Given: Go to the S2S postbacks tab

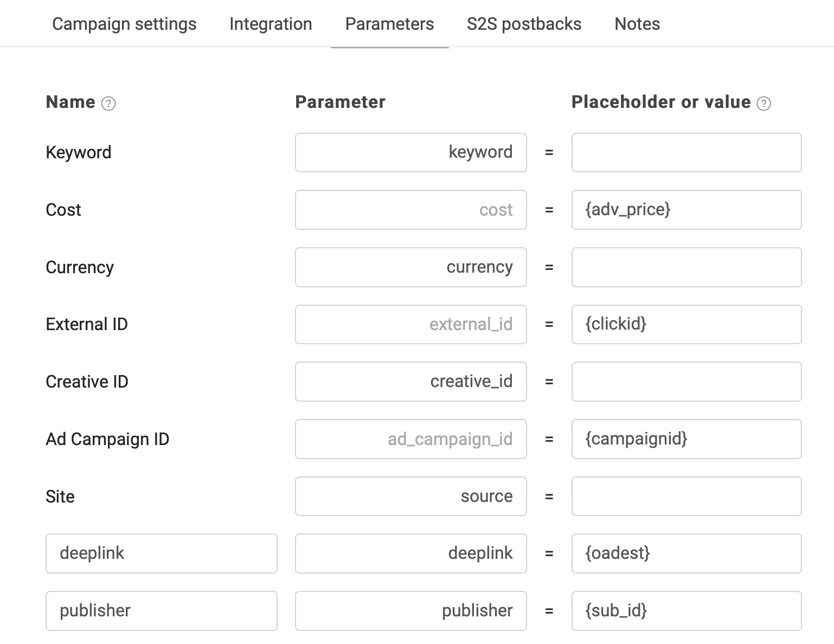Looking at the screenshot, I should pyautogui.click(x=524, y=24).
